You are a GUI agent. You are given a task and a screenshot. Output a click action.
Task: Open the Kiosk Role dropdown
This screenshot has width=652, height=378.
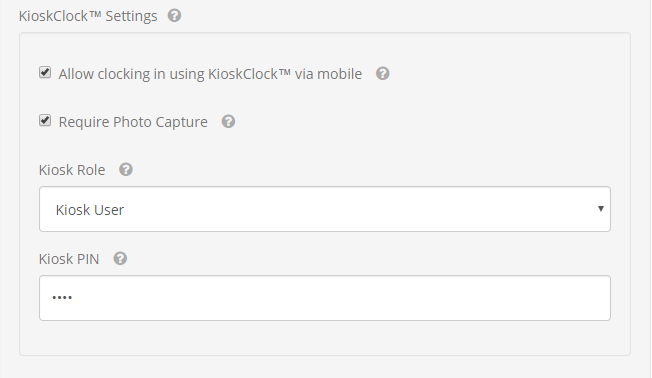pyautogui.click(x=325, y=209)
